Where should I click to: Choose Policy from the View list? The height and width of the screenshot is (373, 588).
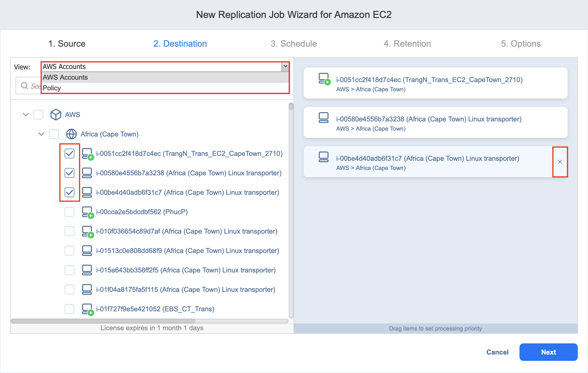[52, 88]
